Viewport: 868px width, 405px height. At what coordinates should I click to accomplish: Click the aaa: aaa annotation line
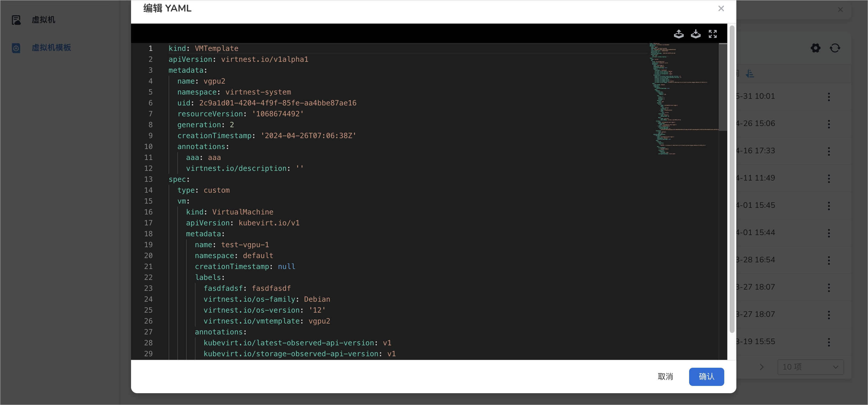[203, 157]
